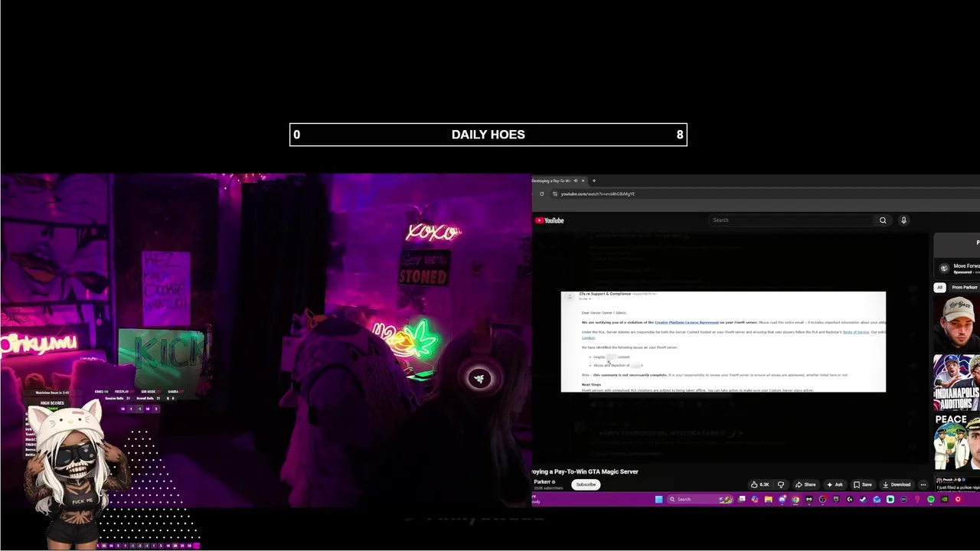Open the recommended video with capped man thumbnail
The image size is (980, 551).
956,321
